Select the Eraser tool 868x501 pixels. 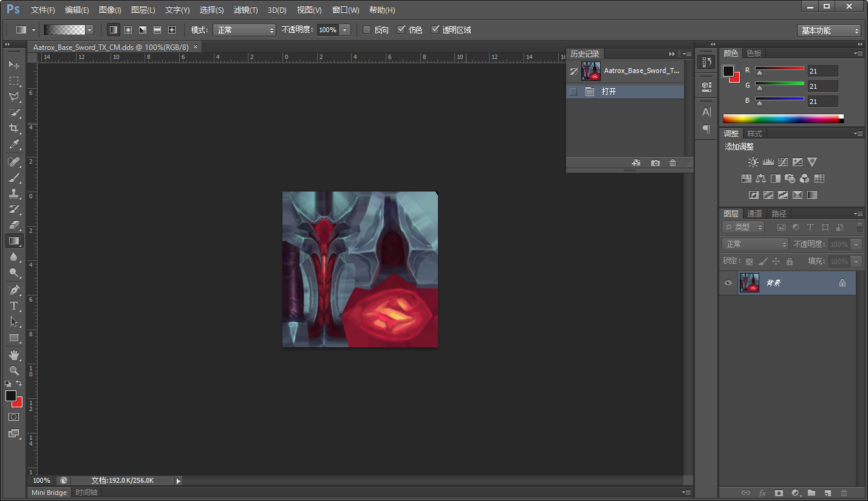pyautogui.click(x=14, y=225)
